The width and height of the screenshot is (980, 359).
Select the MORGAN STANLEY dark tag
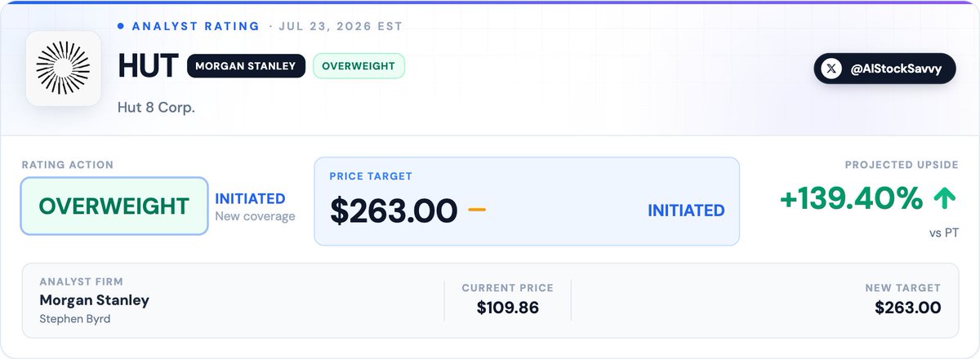coord(246,66)
